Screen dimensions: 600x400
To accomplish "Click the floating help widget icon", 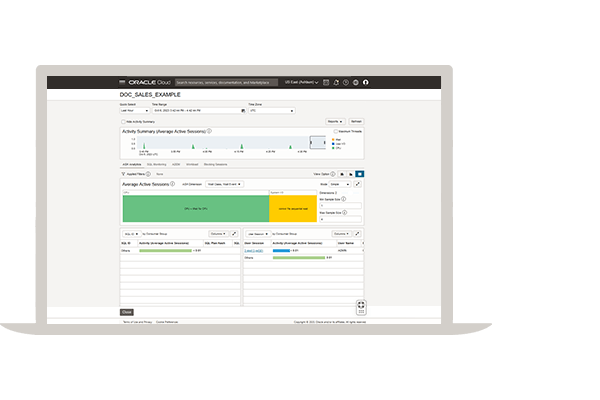I will 360,306.
